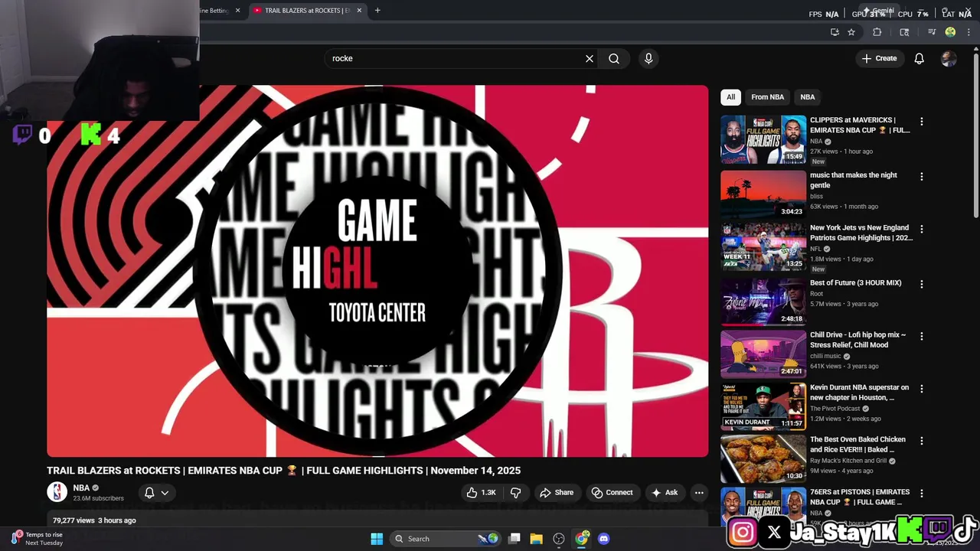Click the YouTube search magnifier button
Screen dimensions: 980x551
click(614, 58)
